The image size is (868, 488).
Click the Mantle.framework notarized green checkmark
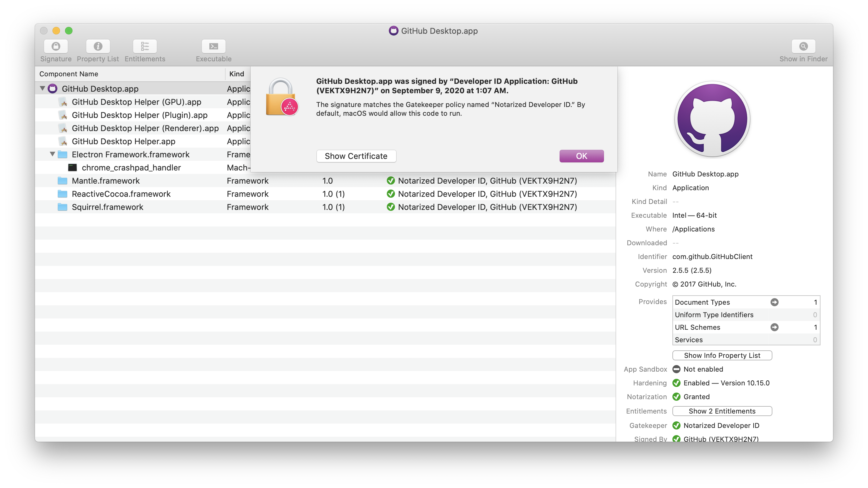tap(391, 181)
